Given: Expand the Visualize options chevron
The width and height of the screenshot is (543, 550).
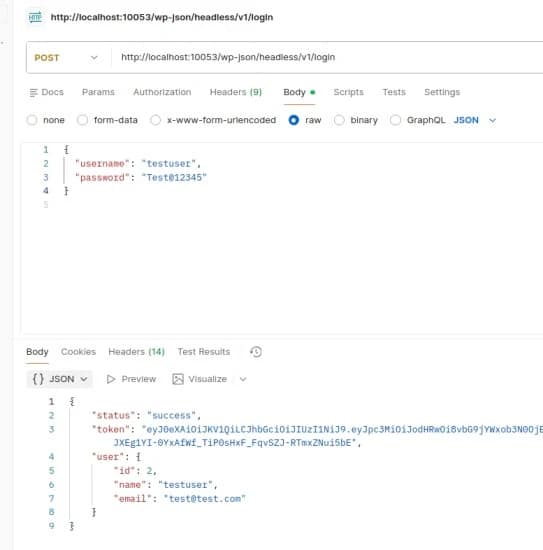Looking at the screenshot, I should [243, 379].
